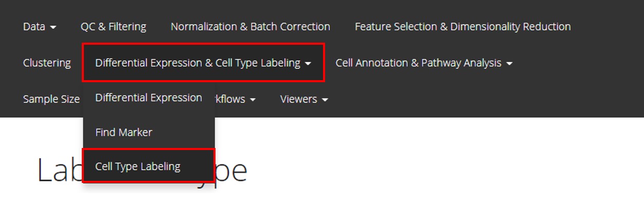
Task: Go to QC & Filtering
Action: click(113, 26)
